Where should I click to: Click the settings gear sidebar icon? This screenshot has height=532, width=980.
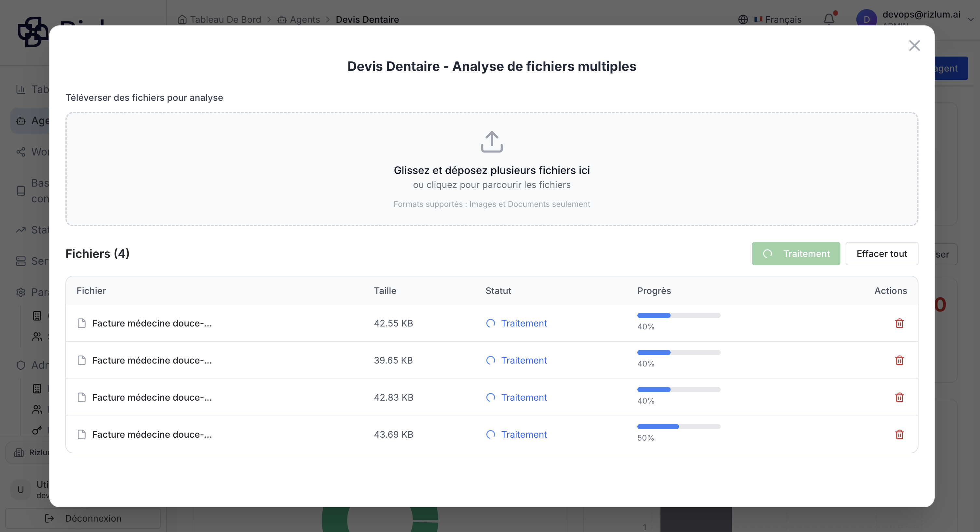pyautogui.click(x=20, y=292)
